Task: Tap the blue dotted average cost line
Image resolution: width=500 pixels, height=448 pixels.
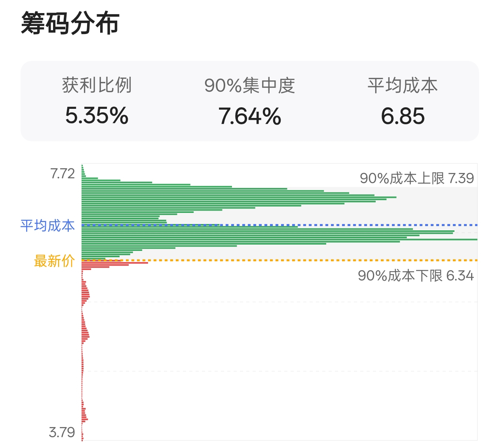Action: (x=279, y=225)
